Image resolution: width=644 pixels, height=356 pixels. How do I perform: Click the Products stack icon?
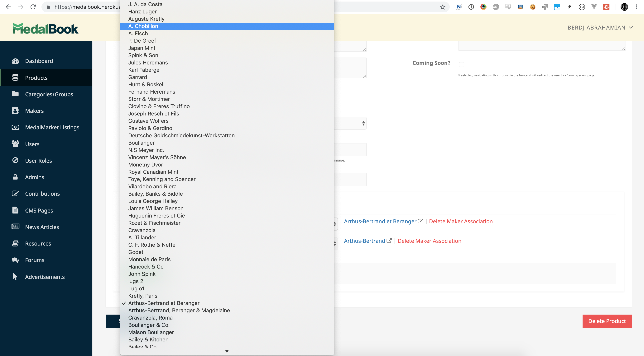click(x=15, y=77)
